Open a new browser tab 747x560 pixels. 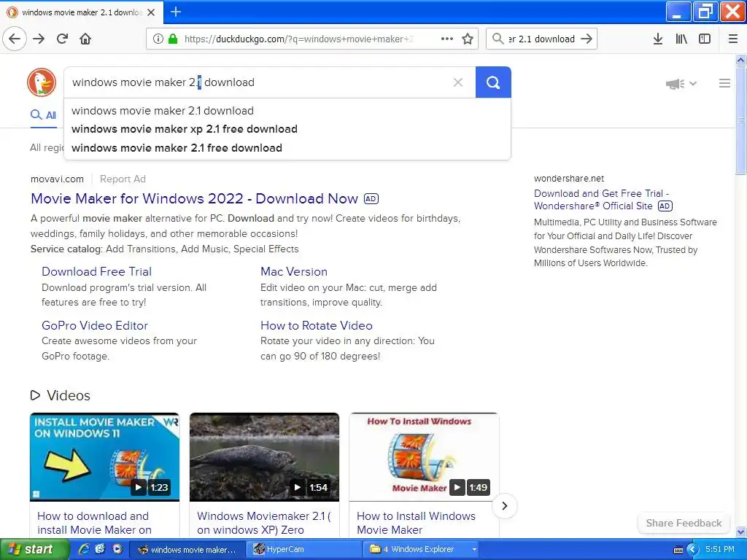[x=176, y=12]
